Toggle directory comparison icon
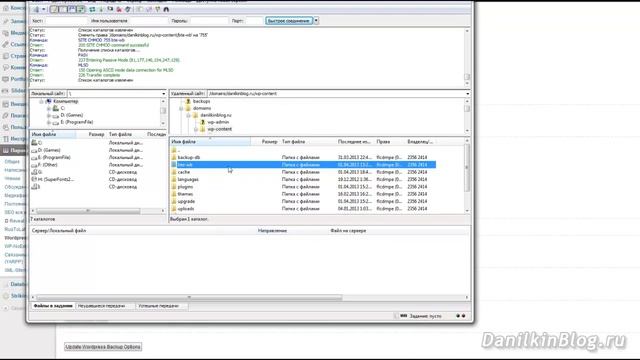Viewport: 640px width, 360px height. coord(149,9)
